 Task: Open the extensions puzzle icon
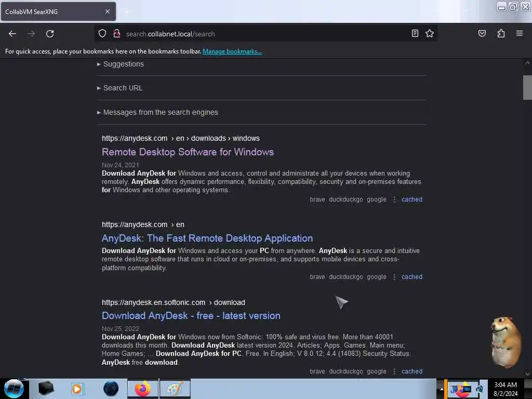pos(501,33)
